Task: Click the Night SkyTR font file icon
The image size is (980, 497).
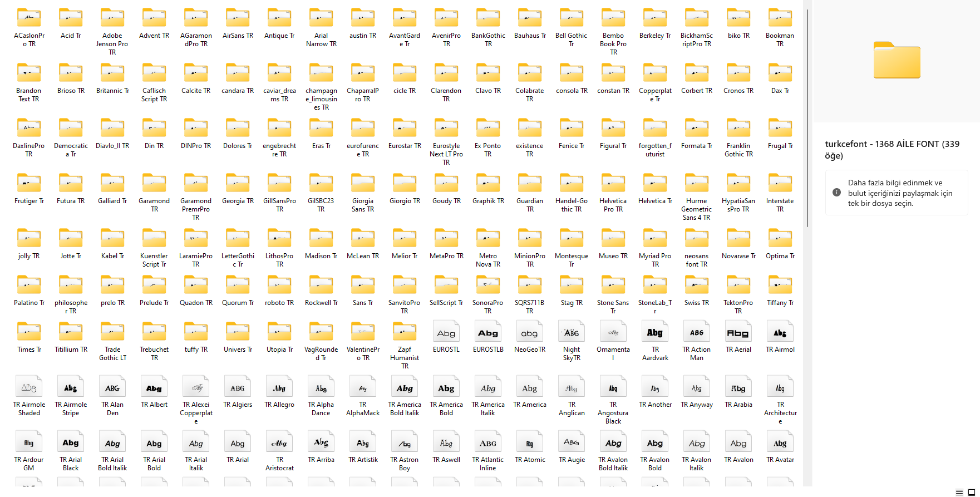Action: pyautogui.click(x=572, y=332)
